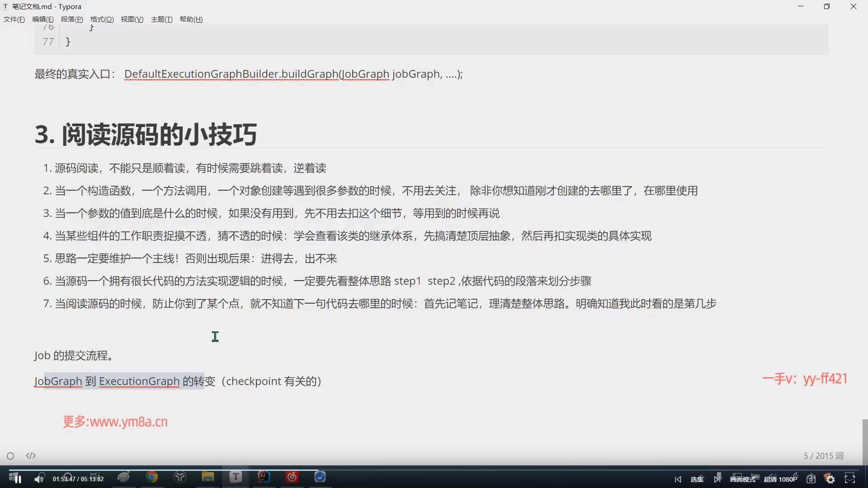
Task: Open player settings gear
Action: pyautogui.click(x=830, y=479)
